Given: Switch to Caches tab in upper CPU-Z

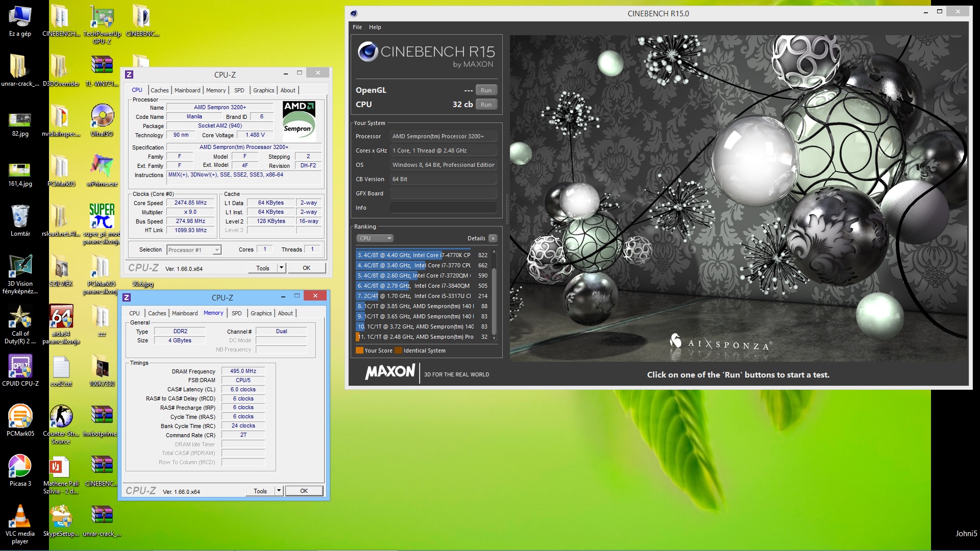Looking at the screenshot, I should (159, 90).
